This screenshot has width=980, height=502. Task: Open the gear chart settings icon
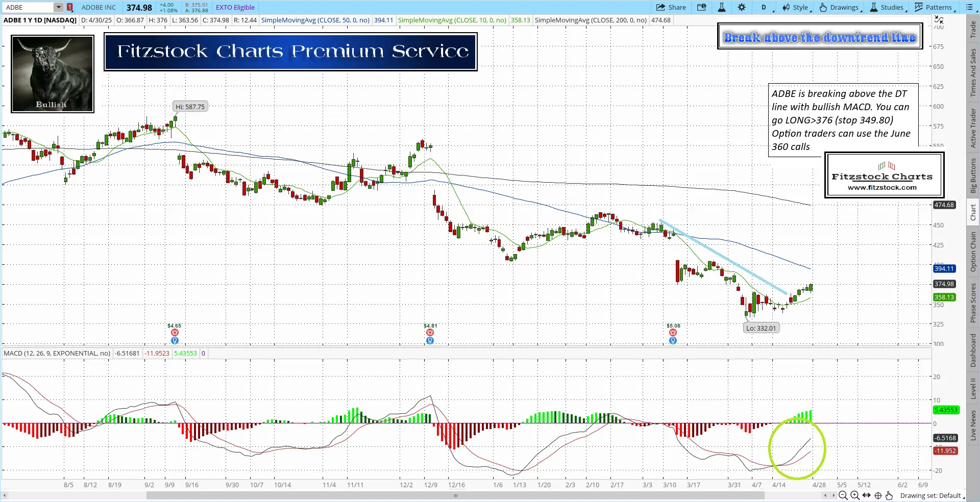742,7
